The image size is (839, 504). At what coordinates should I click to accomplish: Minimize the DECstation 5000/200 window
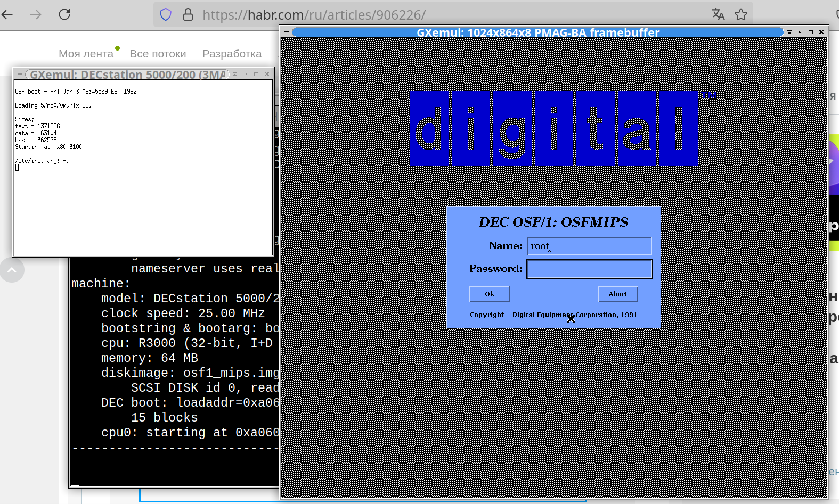(246, 74)
